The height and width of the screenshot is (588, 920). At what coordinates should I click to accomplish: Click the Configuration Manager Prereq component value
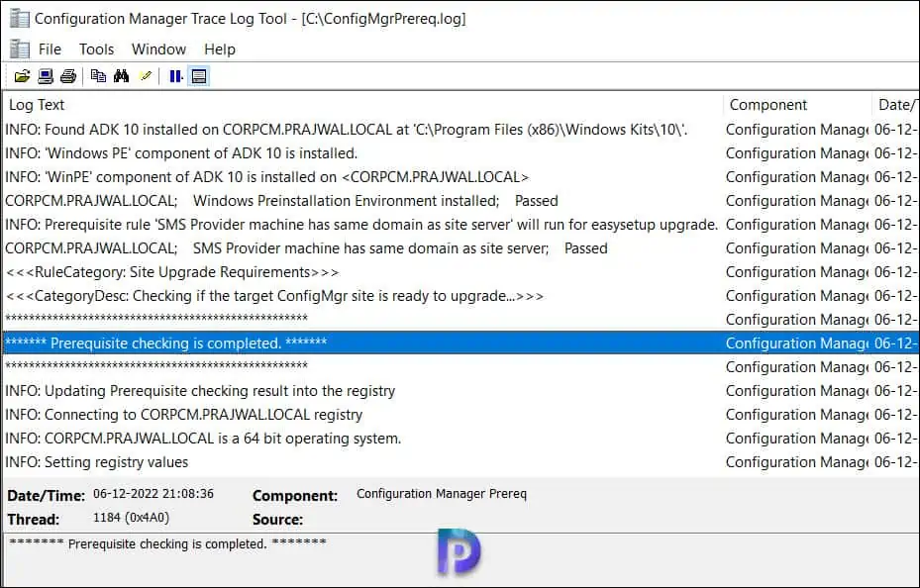[x=442, y=494]
